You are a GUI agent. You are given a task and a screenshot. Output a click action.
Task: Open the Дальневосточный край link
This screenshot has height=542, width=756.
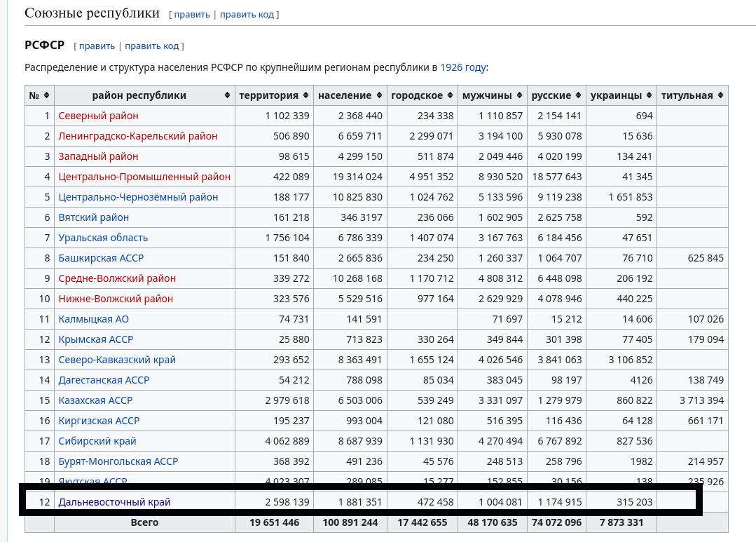coord(115,502)
